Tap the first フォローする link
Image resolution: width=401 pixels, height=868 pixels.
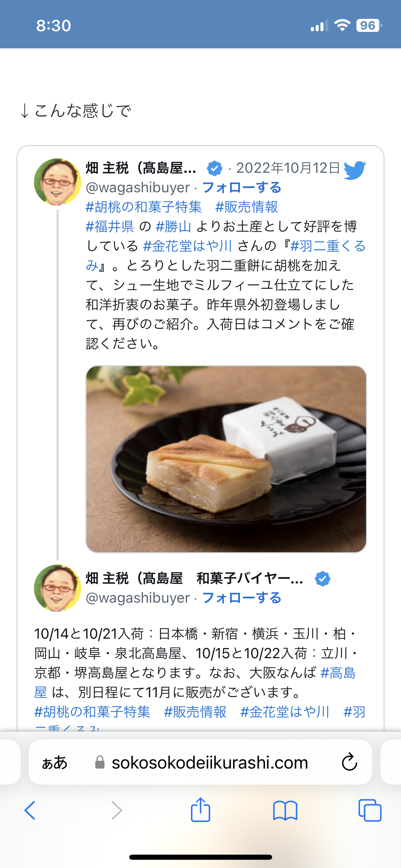[x=242, y=188]
